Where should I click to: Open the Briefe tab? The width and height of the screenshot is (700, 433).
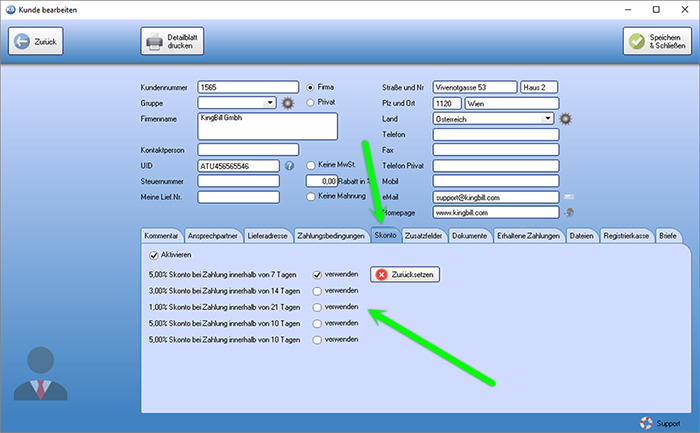(668, 236)
